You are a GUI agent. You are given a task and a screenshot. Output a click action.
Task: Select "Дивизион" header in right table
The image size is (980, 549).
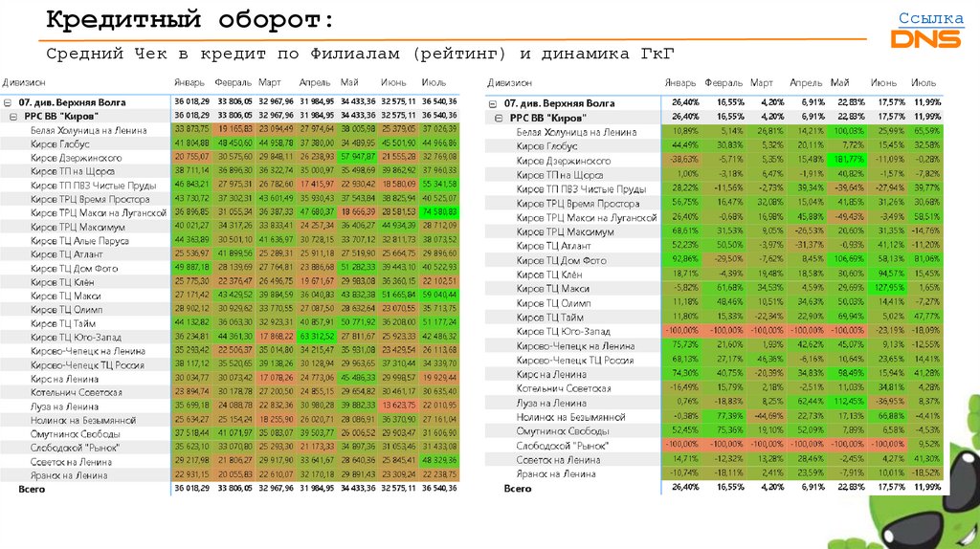click(509, 83)
